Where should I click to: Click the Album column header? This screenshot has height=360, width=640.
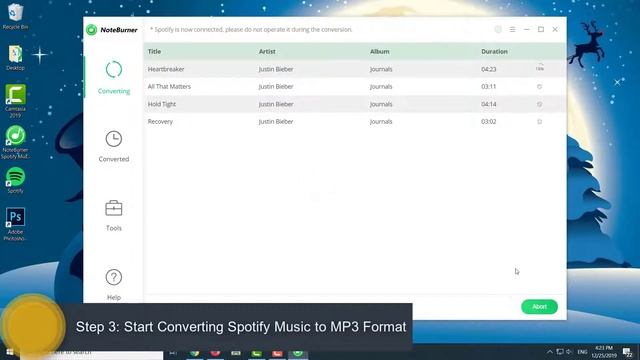click(380, 51)
